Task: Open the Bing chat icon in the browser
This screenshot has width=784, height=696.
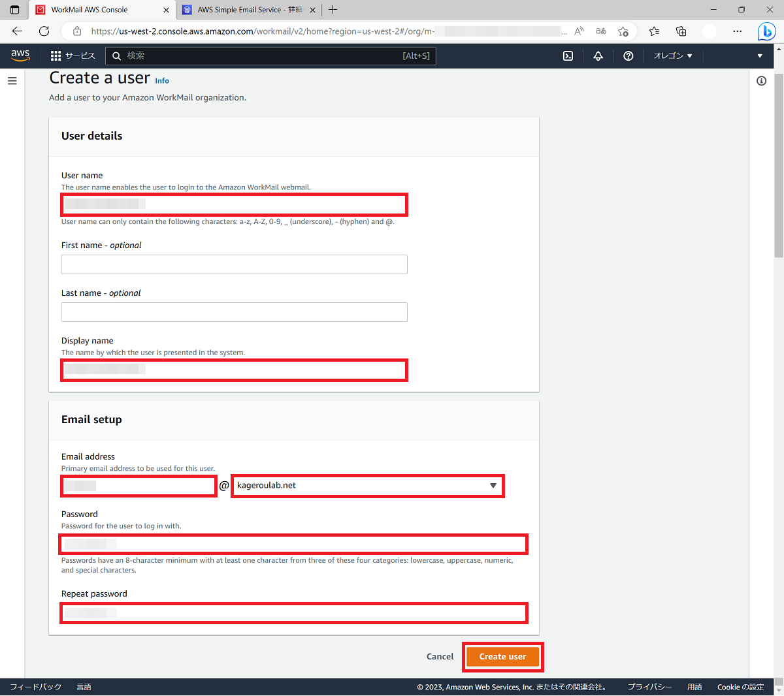Action: pos(766,31)
